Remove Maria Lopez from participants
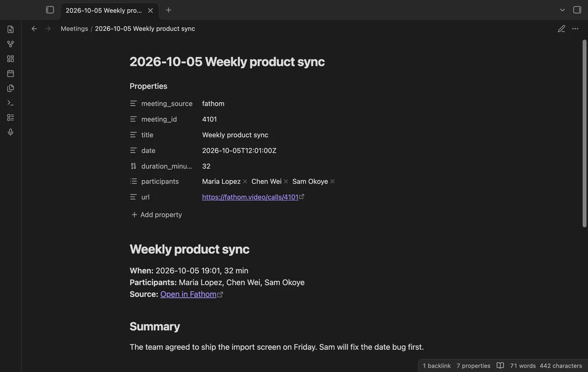Viewport: 588px width, 372px height. (245, 182)
